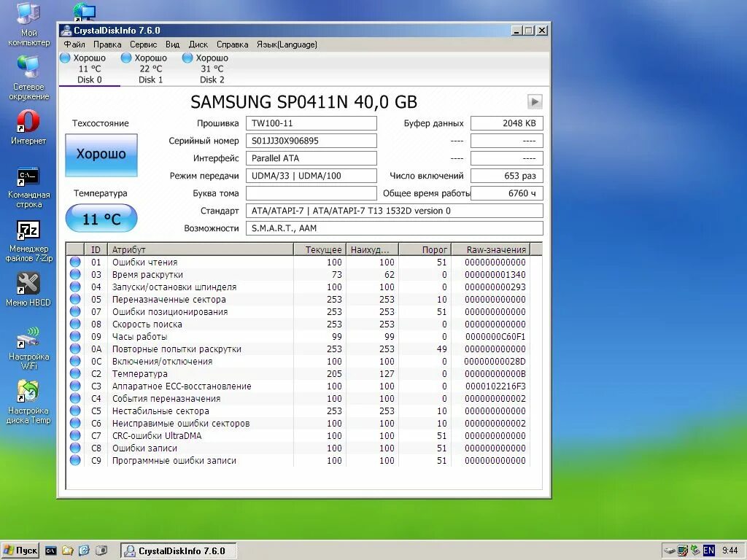The image size is (747, 560).
Task: Open Настройка диска Temp shortcut
Action: [28, 402]
